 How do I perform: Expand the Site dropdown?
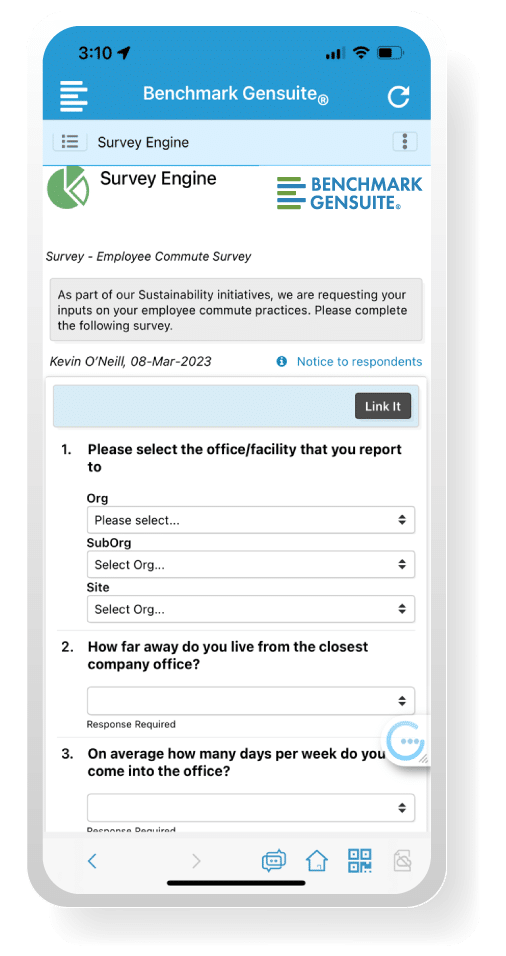[251, 609]
